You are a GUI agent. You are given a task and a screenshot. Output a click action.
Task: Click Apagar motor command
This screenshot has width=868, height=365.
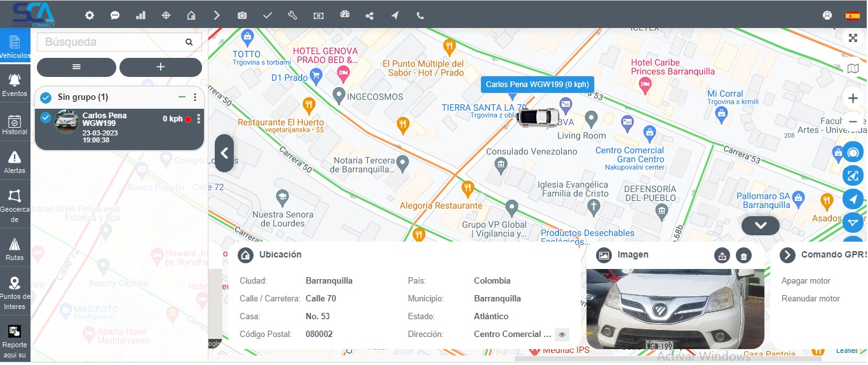coord(806,281)
